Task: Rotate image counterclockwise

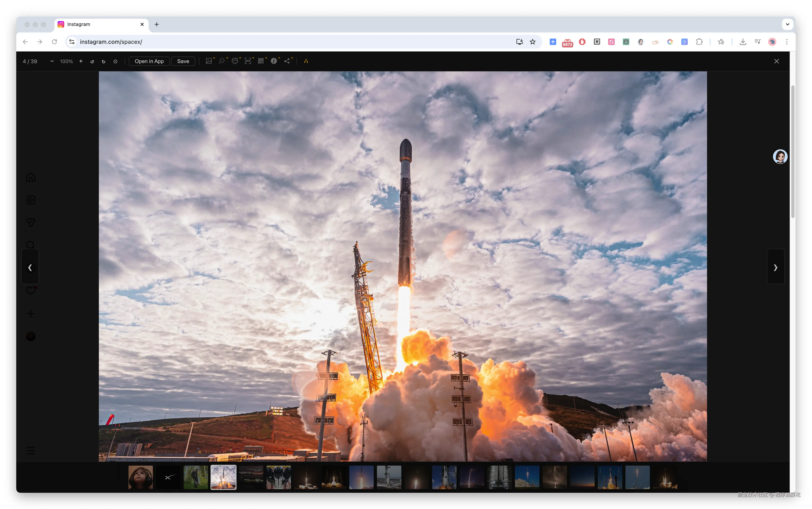Action: pyautogui.click(x=92, y=61)
